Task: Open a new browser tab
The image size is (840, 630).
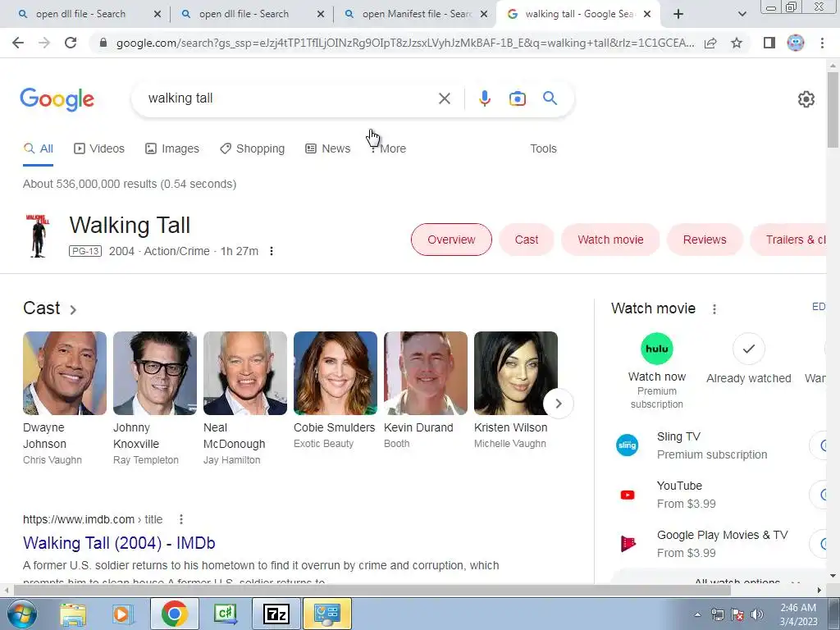Action: [x=678, y=14]
